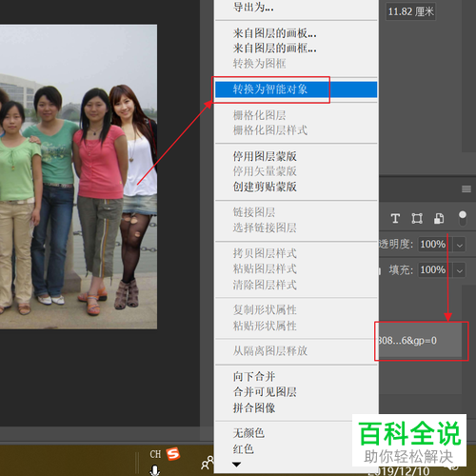Screen dimensions: 476x476
Task: Choose 清除图层样式 menu item
Action: (x=296, y=285)
